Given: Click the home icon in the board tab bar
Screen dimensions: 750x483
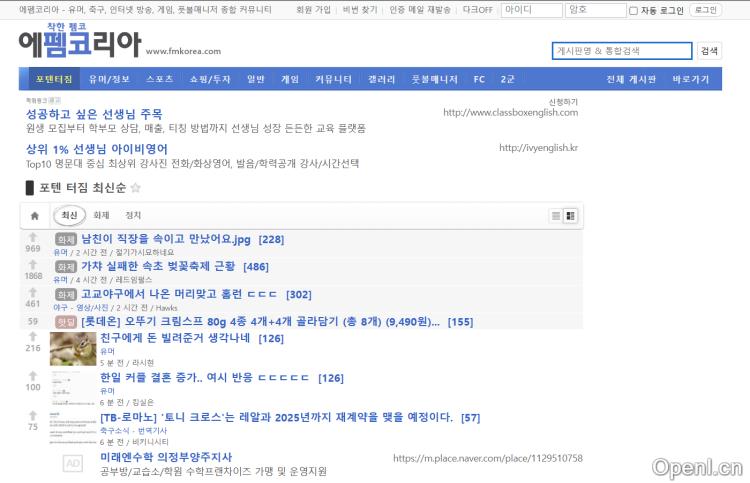Looking at the screenshot, I should tap(34, 216).
